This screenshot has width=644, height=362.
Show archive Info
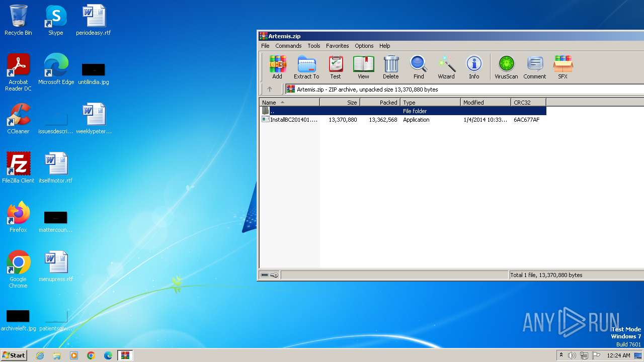[x=474, y=67]
